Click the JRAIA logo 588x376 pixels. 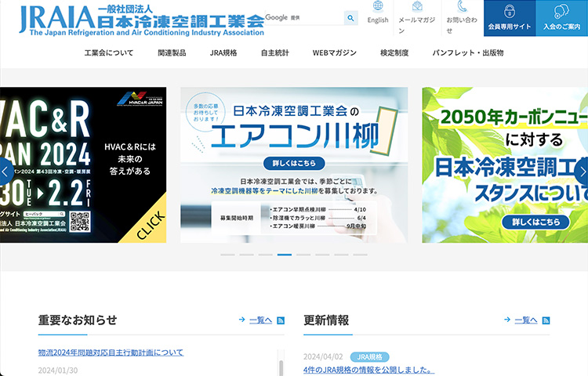[x=142, y=20]
